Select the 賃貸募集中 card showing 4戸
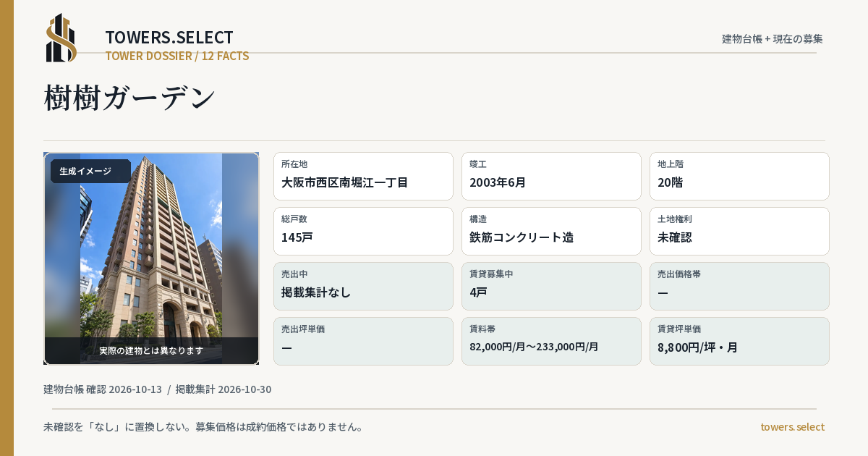The height and width of the screenshot is (456, 868). click(x=551, y=286)
